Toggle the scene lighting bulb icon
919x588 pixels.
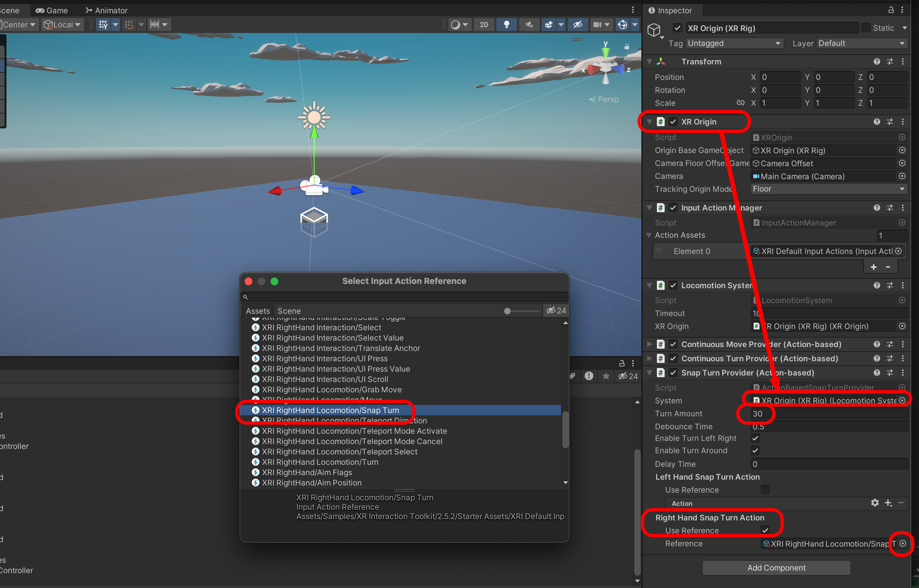pos(506,25)
